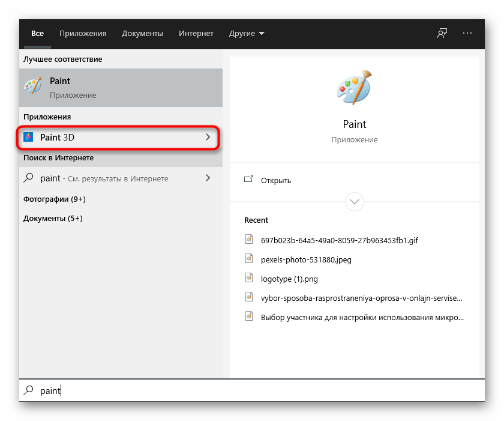
Task: Open the recent file logotype (1).png
Action: click(289, 278)
